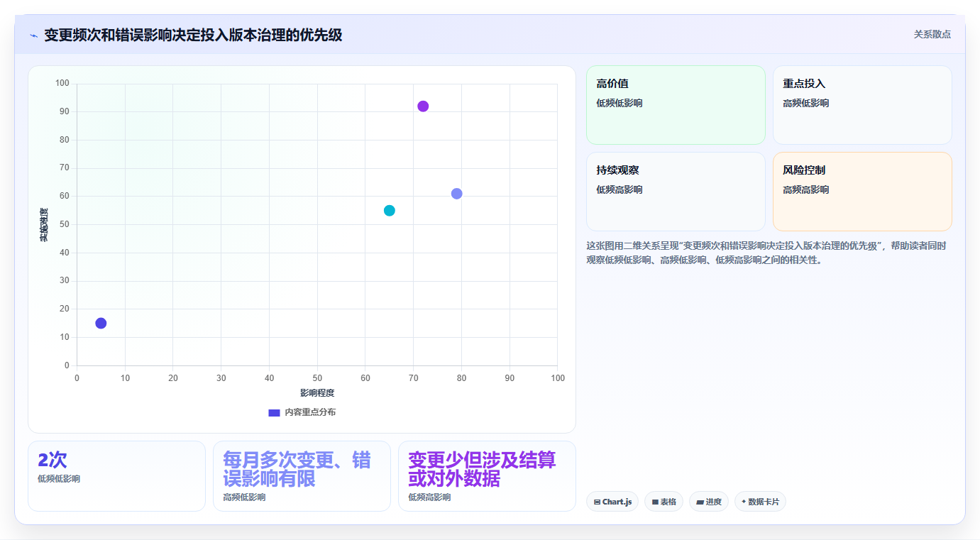Select the dark indigo point bottom left
Viewport: 980px width, 540px height.
click(101, 324)
